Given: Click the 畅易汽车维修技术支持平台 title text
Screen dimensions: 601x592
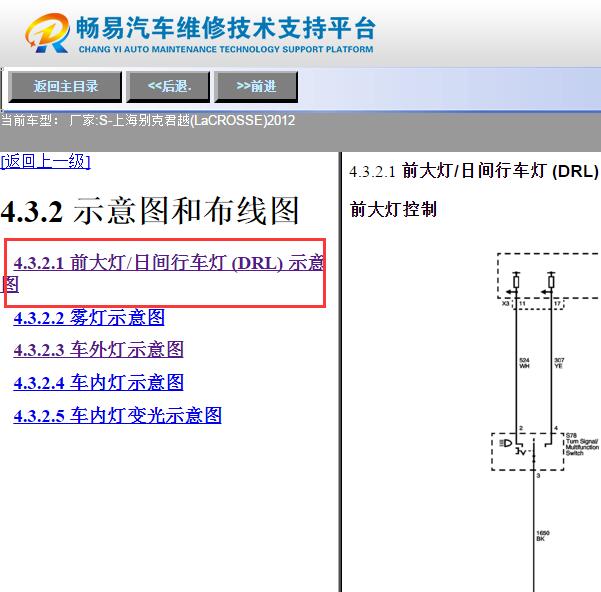Looking at the screenshot, I should (225, 28).
